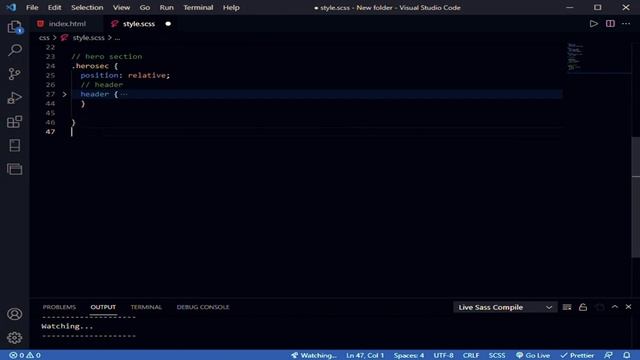Open the project manager folder icon in activity bar
The image size is (640, 360).
click(15, 169)
